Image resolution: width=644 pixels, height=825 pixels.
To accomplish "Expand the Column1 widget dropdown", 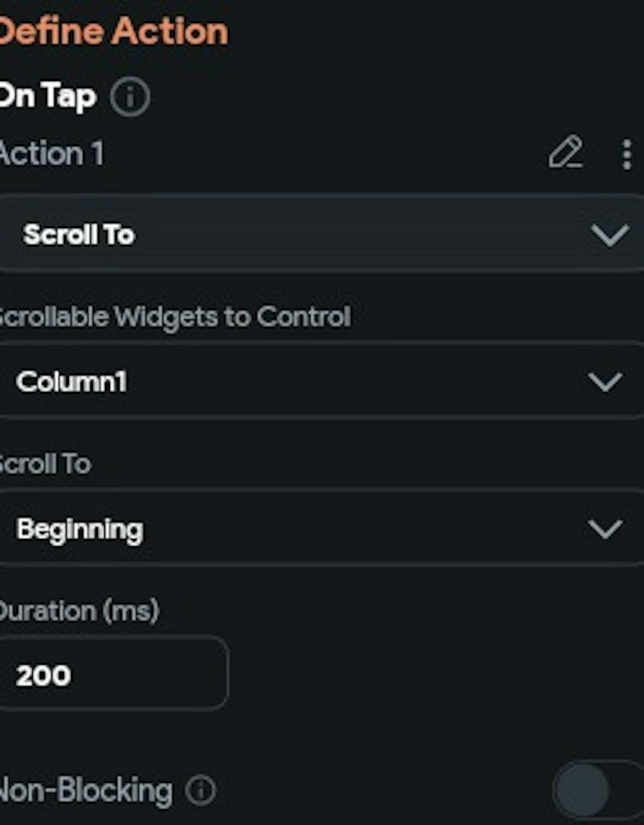I will (321, 382).
